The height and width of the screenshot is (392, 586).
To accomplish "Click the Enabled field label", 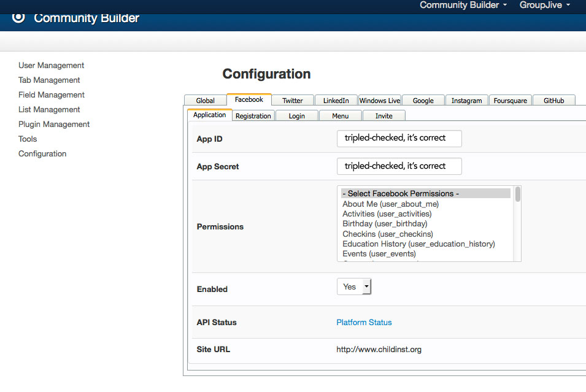I will coord(212,289).
